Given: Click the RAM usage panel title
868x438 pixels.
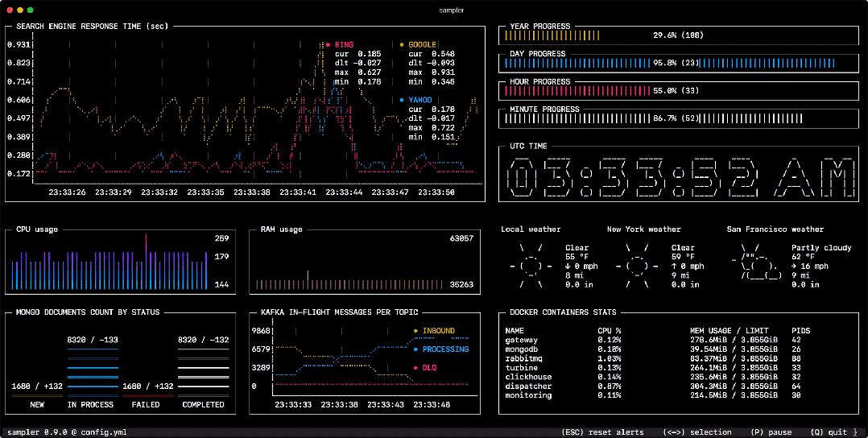Looking at the screenshot, I should point(282,229).
